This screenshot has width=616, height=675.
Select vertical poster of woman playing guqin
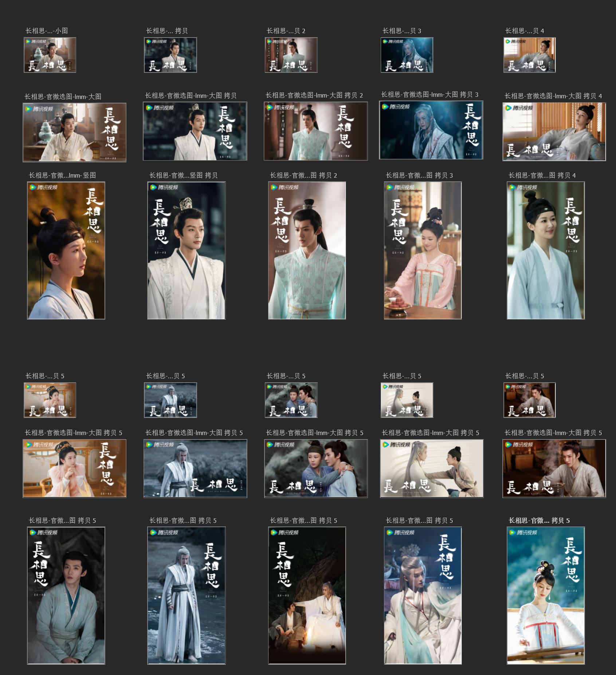546,596
